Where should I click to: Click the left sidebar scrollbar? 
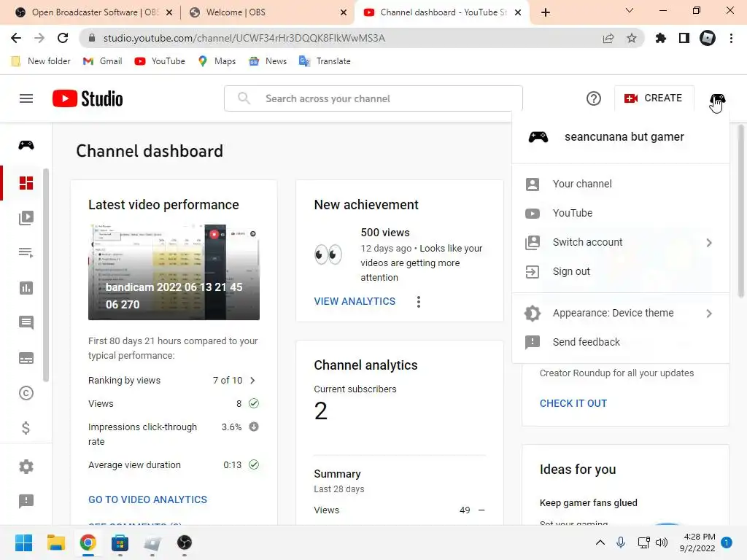click(x=46, y=275)
